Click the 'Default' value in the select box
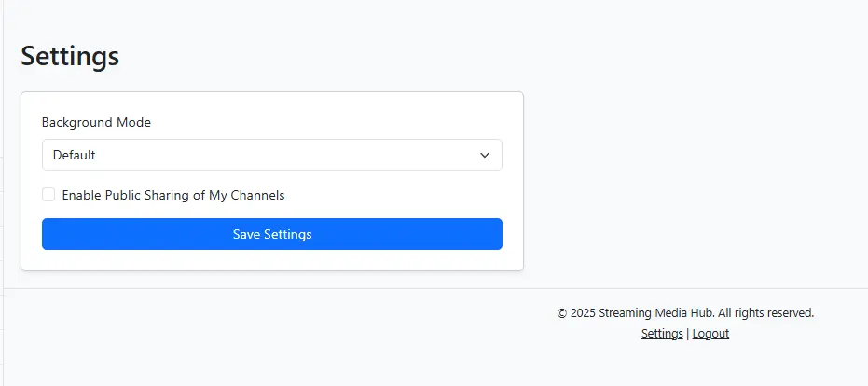This screenshot has width=868, height=386. coord(75,155)
